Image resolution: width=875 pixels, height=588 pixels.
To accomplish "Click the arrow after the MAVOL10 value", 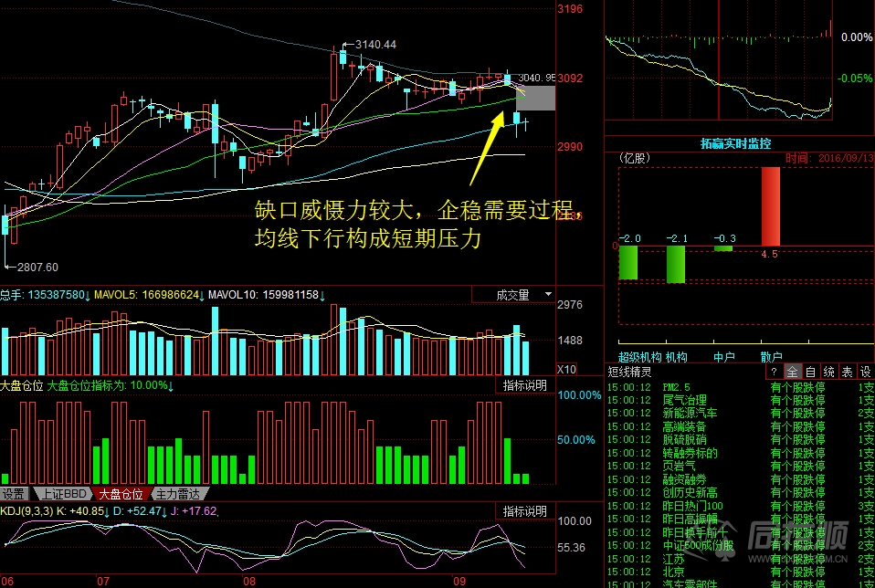I will click(322, 296).
